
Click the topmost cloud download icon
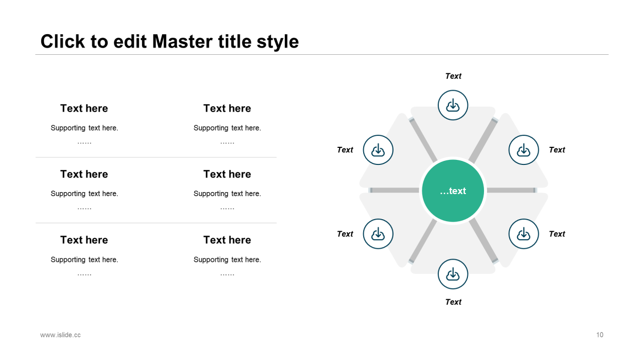[453, 105]
